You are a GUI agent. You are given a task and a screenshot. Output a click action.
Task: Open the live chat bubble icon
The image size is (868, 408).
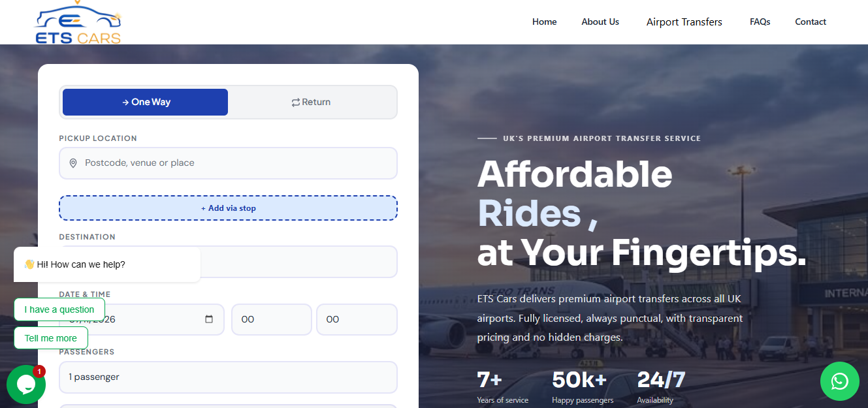tap(25, 384)
